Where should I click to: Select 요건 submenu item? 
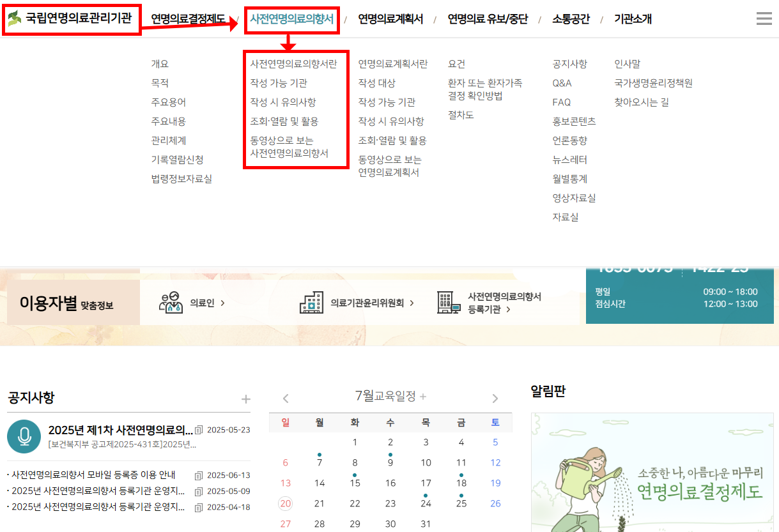(457, 64)
